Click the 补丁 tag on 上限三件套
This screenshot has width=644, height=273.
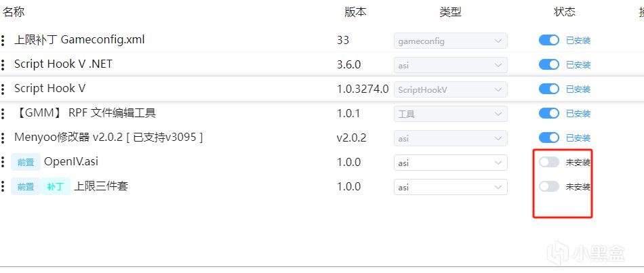[56, 186]
